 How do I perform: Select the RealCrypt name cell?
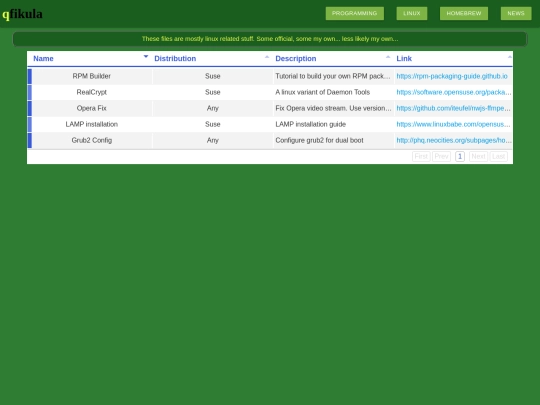pyautogui.click(x=92, y=92)
